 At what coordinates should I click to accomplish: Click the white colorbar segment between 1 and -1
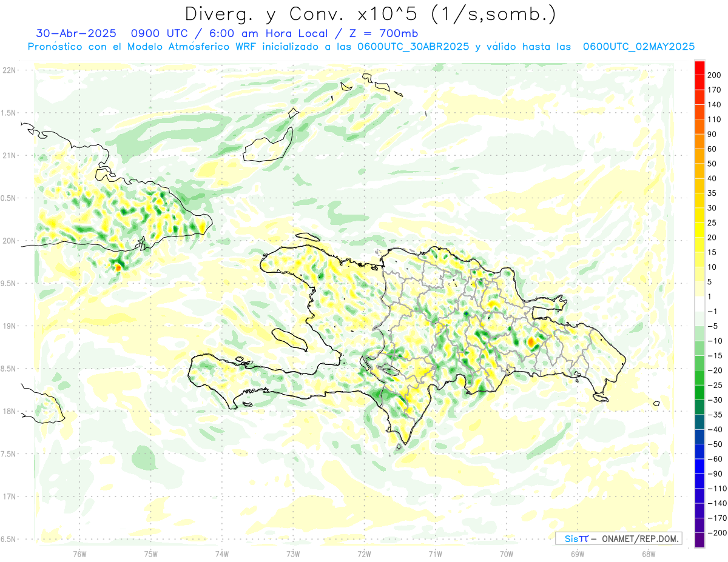699,304
